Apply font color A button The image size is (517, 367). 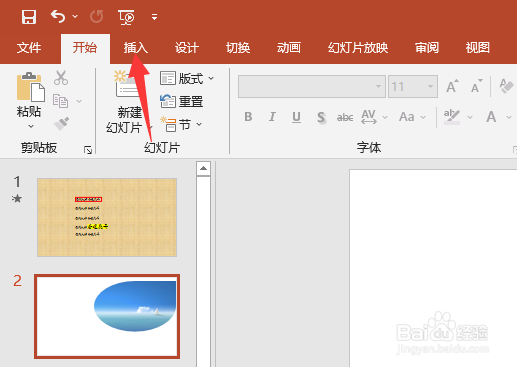(x=491, y=117)
